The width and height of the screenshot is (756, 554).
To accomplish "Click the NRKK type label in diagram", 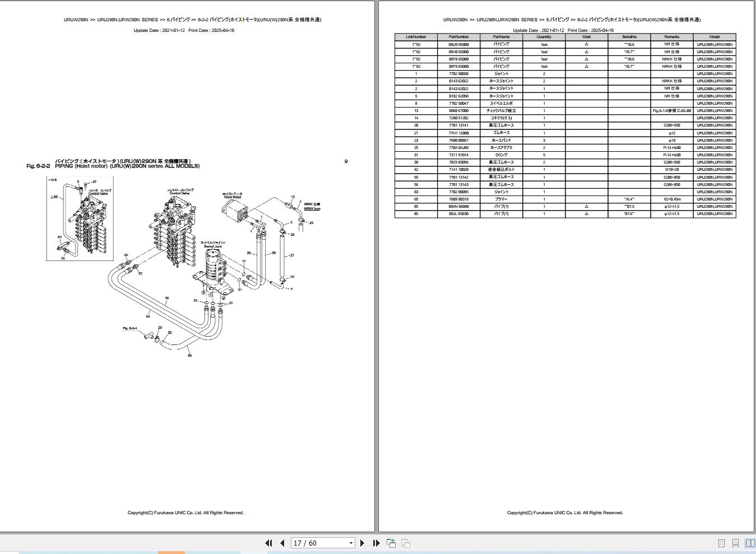I will pyautogui.click(x=312, y=208).
